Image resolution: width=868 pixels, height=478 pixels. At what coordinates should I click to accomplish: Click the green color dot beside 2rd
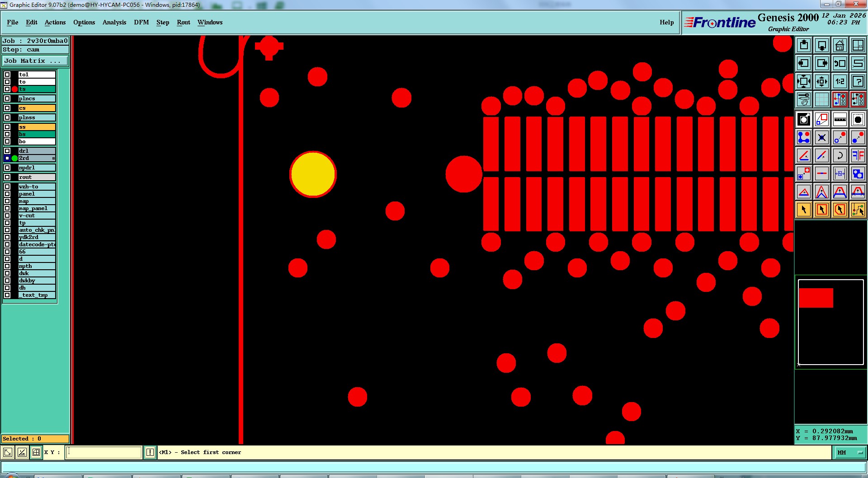(14, 158)
